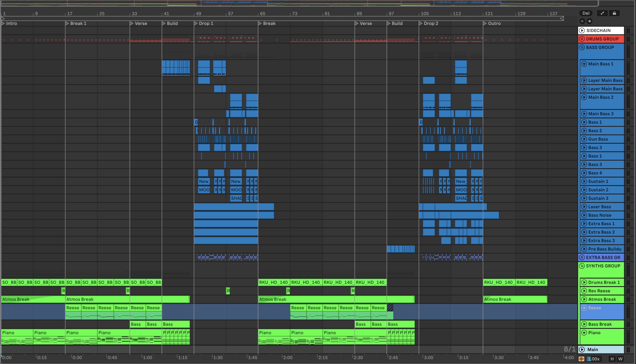Collapse the Piano track fold arrow

[584, 333]
